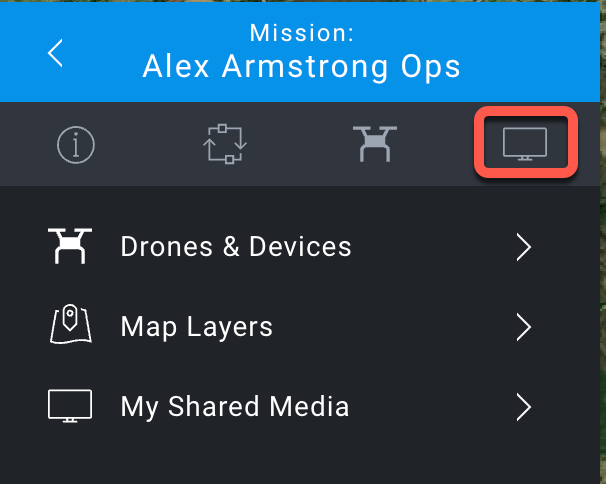Expand Drones & Devices with its chevron
This screenshot has width=606, height=484.
(524, 247)
